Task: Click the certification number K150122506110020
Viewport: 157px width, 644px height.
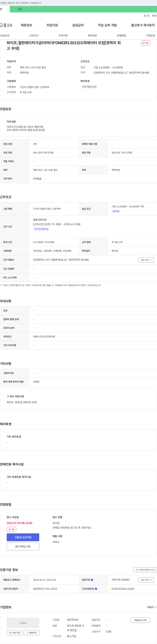Action: coord(123,589)
